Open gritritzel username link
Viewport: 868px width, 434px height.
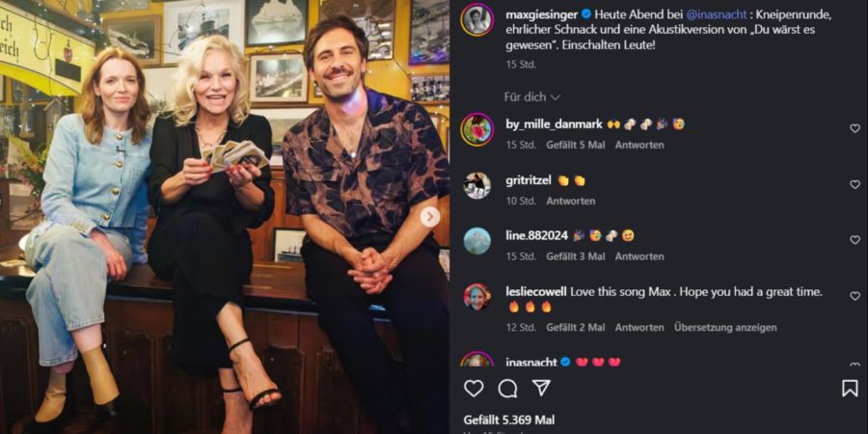tap(529, 180)
